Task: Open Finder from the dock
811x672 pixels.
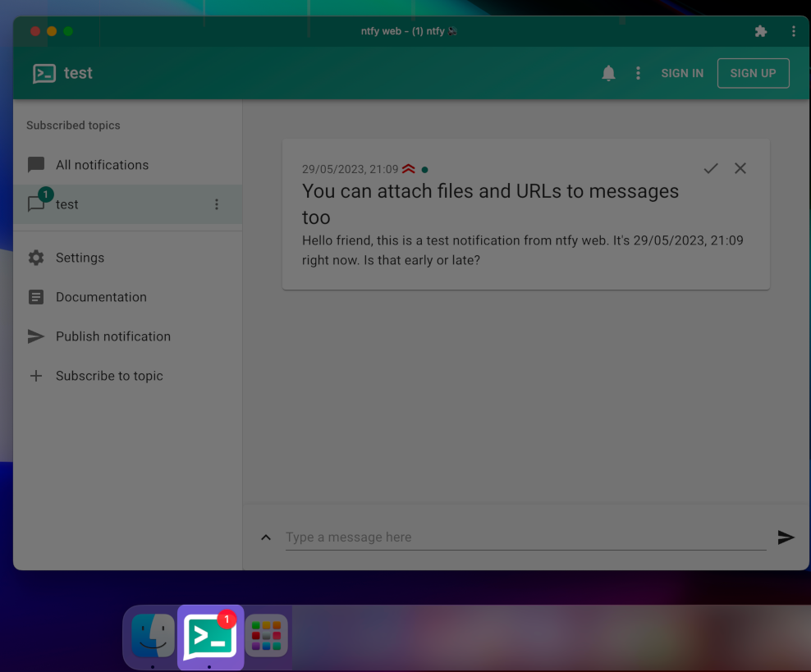Action: point(153,636)
